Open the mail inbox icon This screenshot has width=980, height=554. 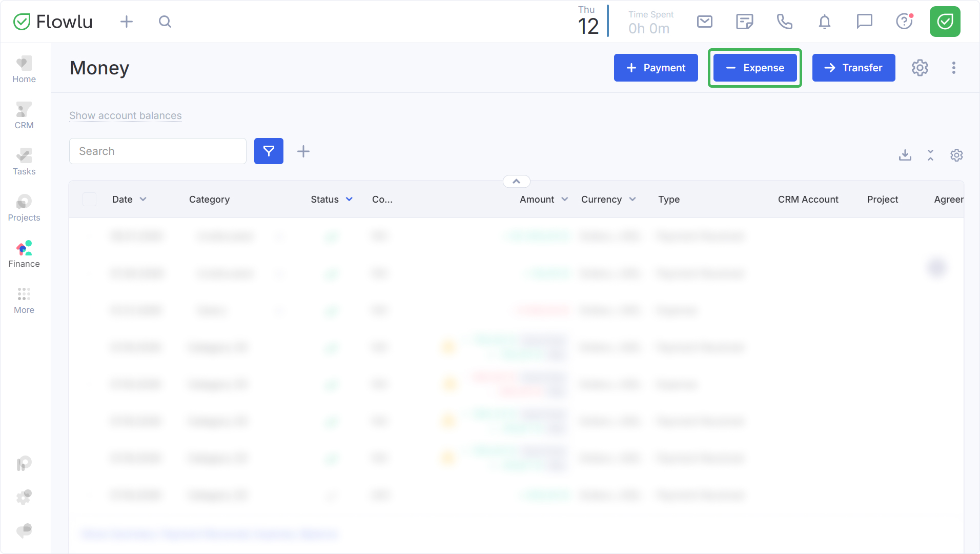point(704,22)
